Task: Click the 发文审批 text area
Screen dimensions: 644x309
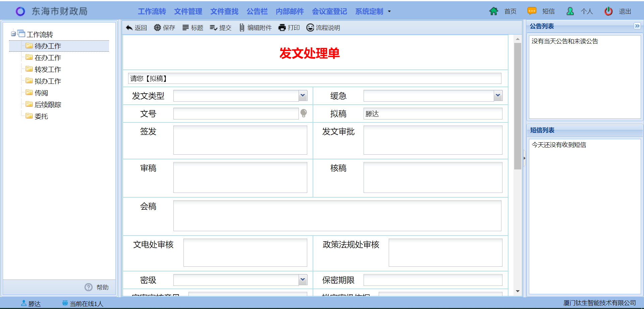Action: pos(433,140)
